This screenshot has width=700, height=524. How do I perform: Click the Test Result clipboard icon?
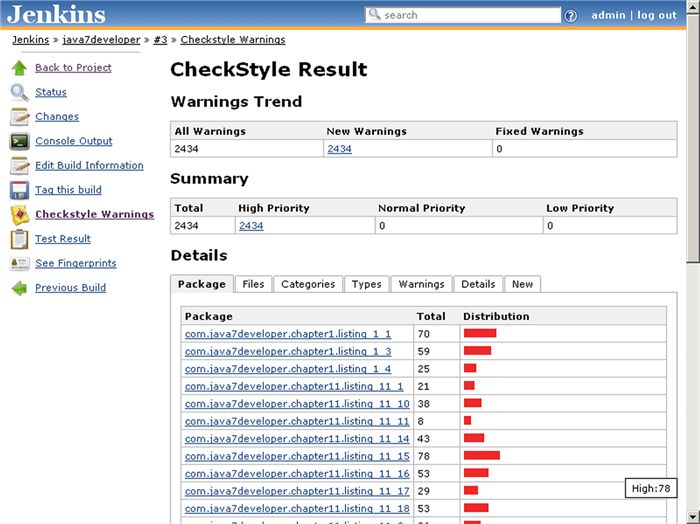[x=19, y=239]
